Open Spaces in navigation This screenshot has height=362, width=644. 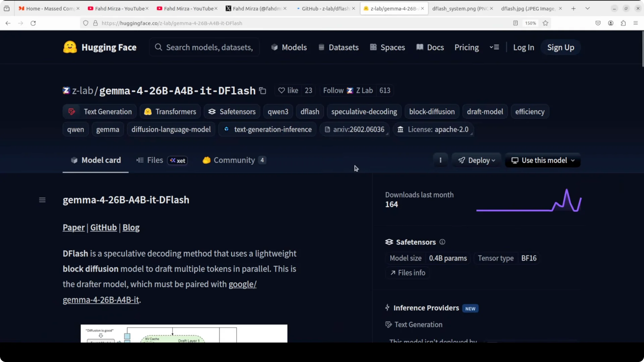coord(387,47)
